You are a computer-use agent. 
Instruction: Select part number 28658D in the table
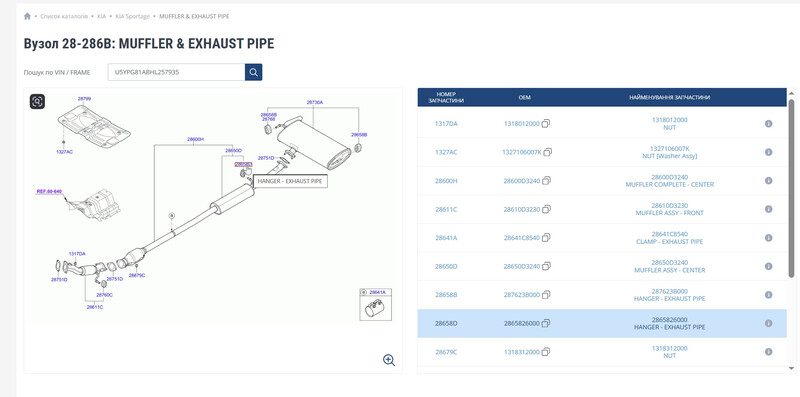click(446, 324)
